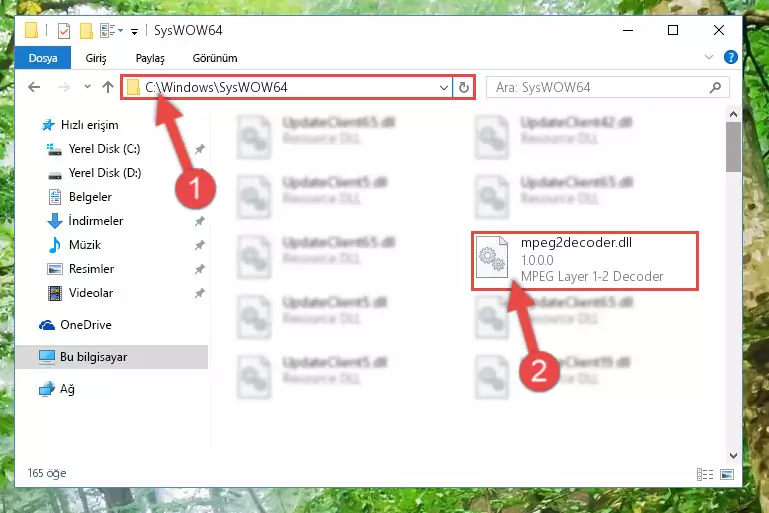Click the scrollbar up arrow
769x513 pixels.
[733, 114]
